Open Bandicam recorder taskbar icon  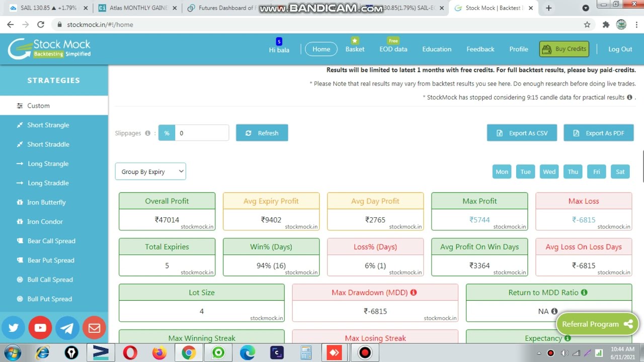[x=365, y=353]
